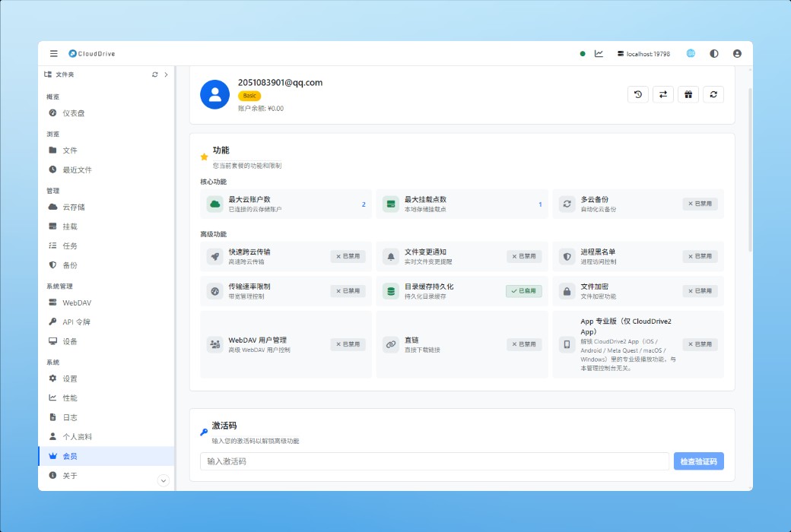791x532 pixels.
Task: Open 日志 logs page
Action: coord(106,417)
